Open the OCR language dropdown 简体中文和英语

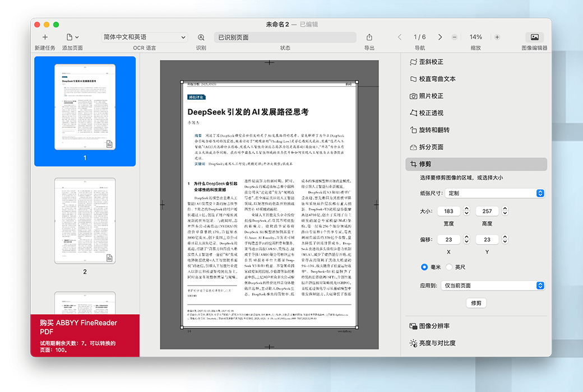[x=144, y=37]
